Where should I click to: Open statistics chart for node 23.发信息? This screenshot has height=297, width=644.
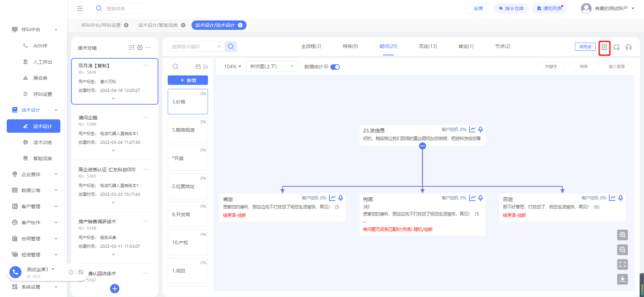(x=472, y=129)
